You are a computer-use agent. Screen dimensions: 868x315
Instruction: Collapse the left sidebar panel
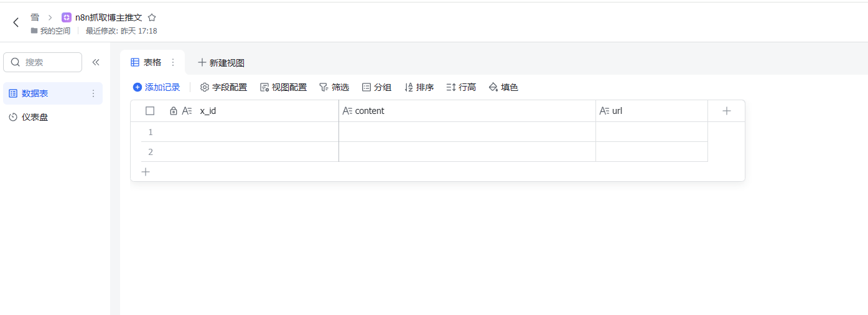(96, 62)
